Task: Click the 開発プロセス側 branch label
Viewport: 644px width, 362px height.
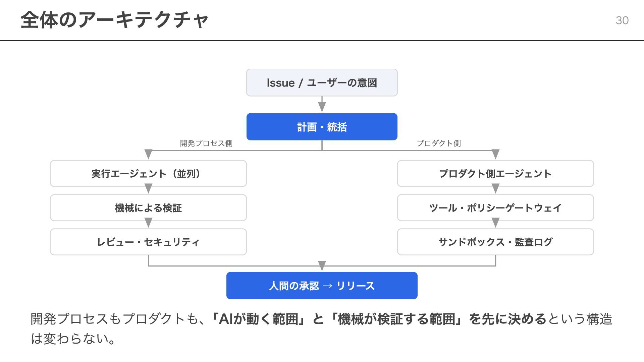Action: [x=206, y=143]
